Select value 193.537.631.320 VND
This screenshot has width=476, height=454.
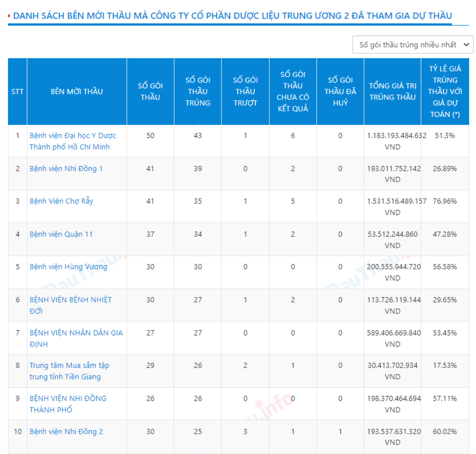[394, 437]
